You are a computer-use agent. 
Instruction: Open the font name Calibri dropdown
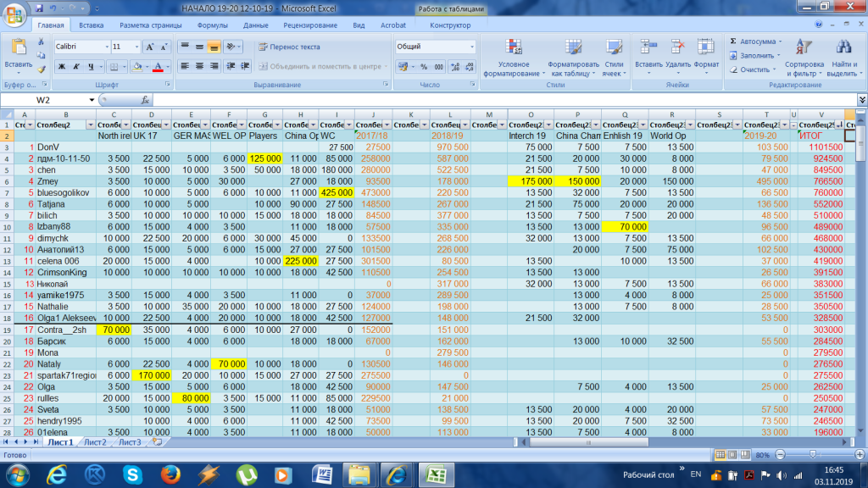[x=105, y=47]
